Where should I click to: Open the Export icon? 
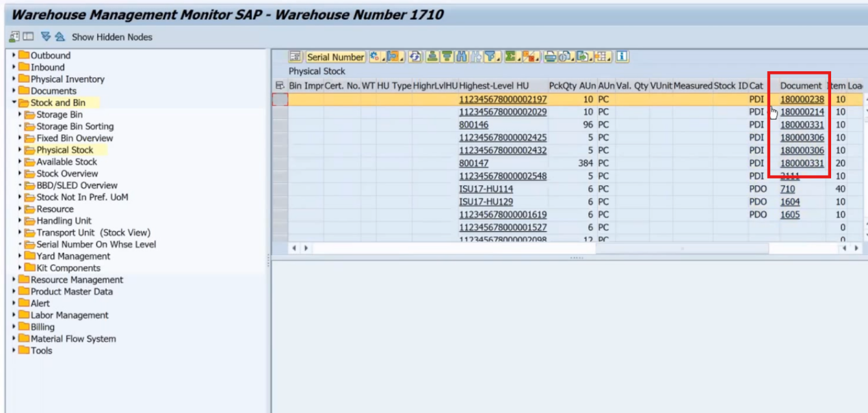(x=583, y=57)
